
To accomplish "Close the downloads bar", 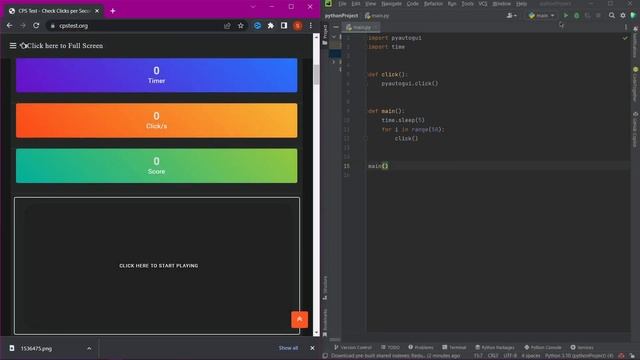I will (x=312, y=348).
